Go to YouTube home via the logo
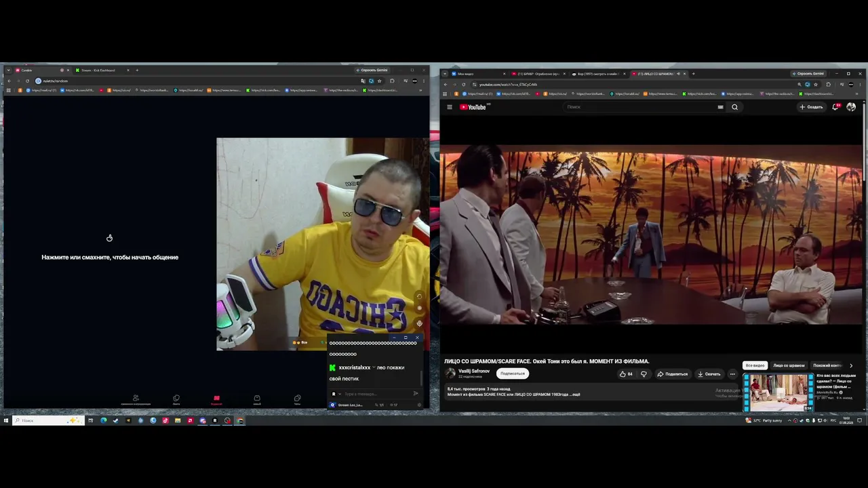 tap(473, 107)
